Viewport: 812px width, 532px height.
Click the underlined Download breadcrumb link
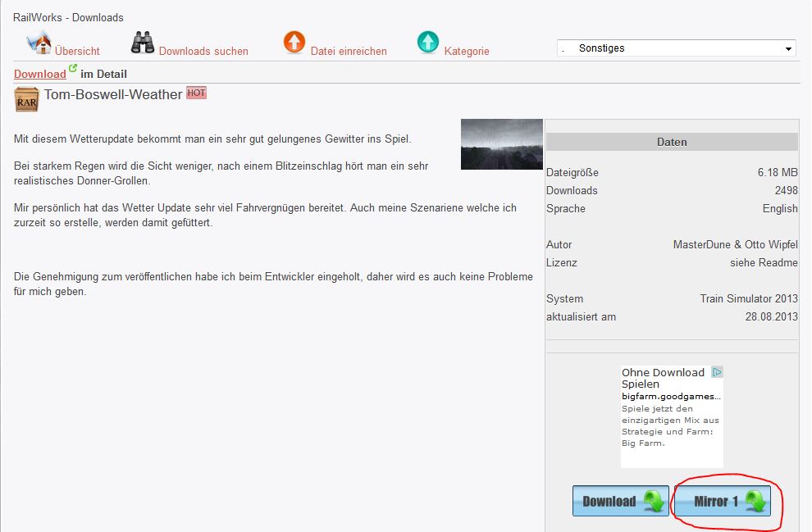point(40,74)
